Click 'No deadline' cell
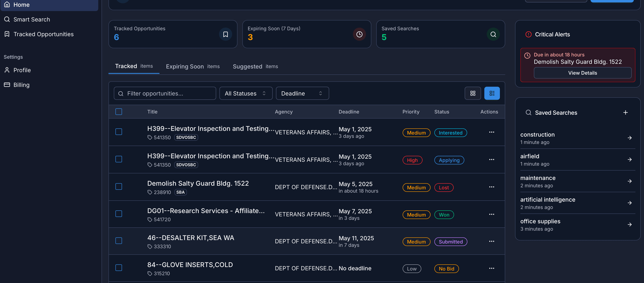The height and width of the screenshot is (283, 644). 355,268
